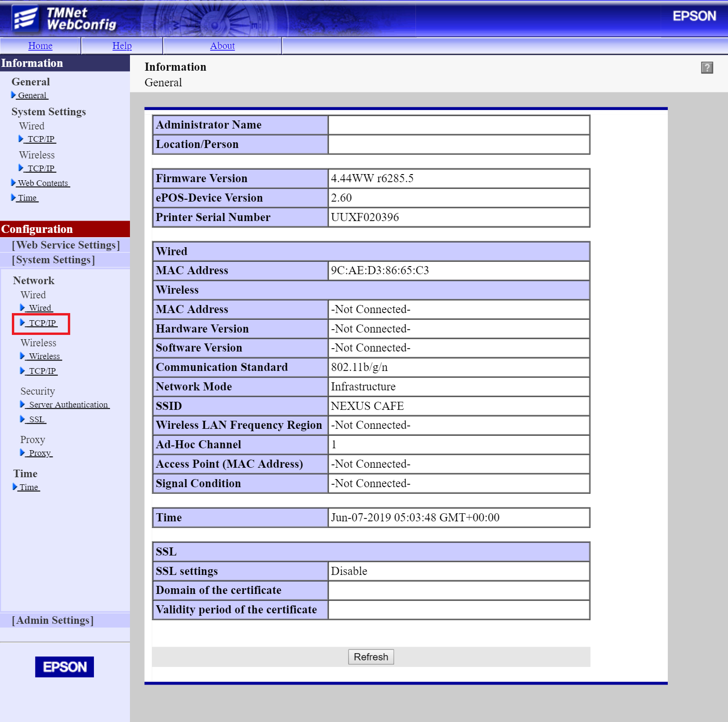
Task: Select the highlighted TCP/IP link under Network Wired
Action: pos(41,323)
